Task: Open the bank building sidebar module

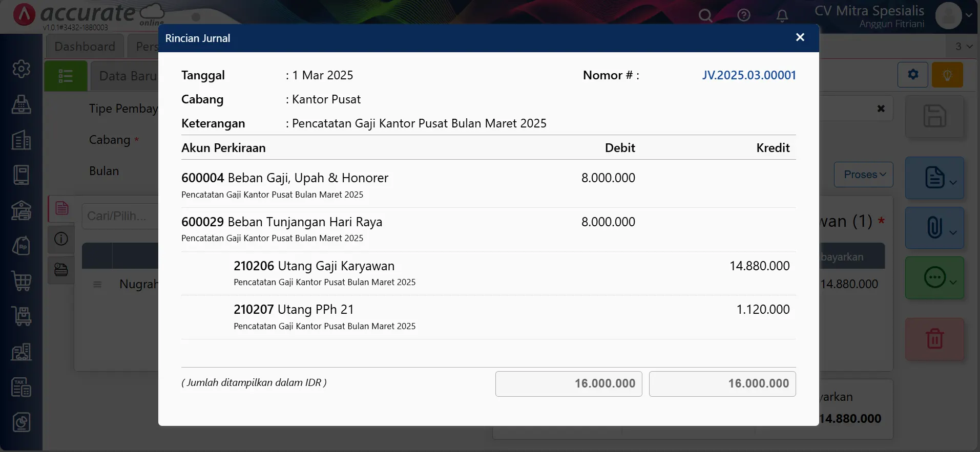Action: click(21, 210)
